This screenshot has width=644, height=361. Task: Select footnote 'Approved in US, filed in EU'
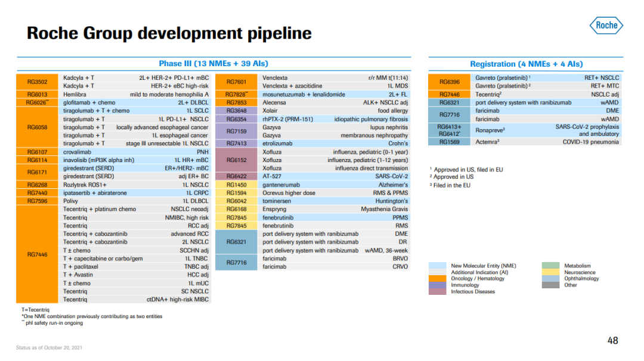click(x=468, y=169)
